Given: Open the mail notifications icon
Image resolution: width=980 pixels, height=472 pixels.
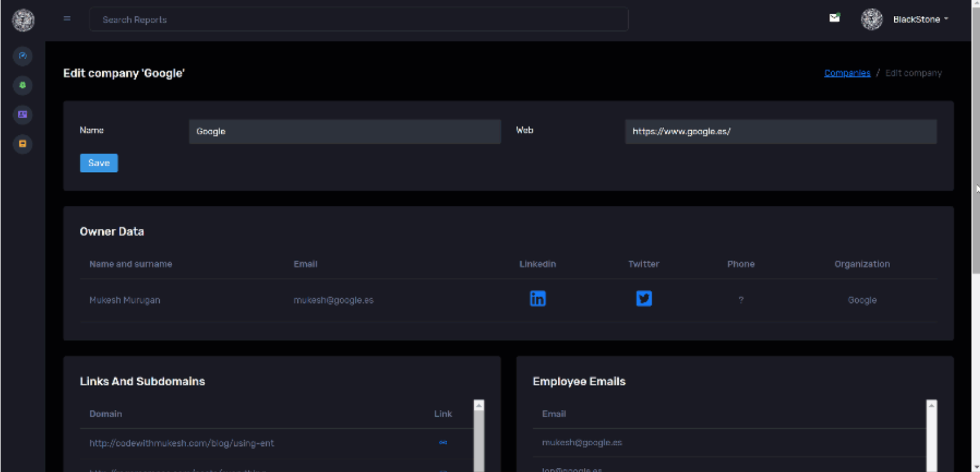Looking at the screenshot, I should (835, 18).
